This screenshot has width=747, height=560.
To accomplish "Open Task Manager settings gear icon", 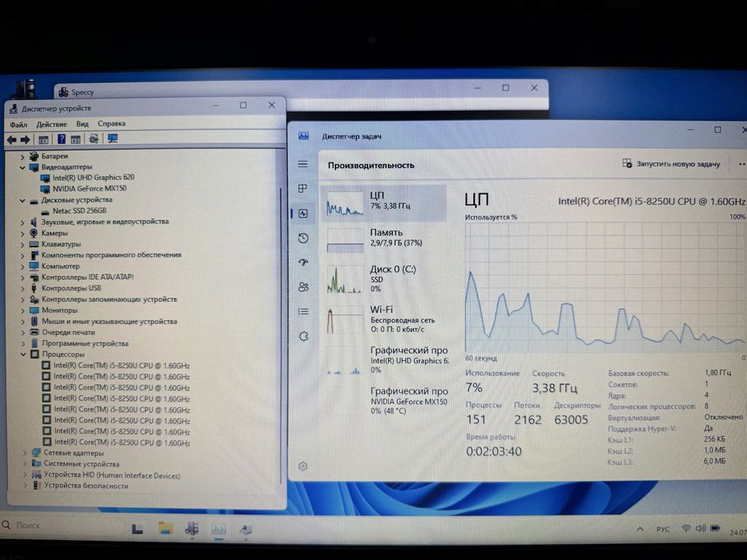I will pyautogui.click(x=303, y=466).
